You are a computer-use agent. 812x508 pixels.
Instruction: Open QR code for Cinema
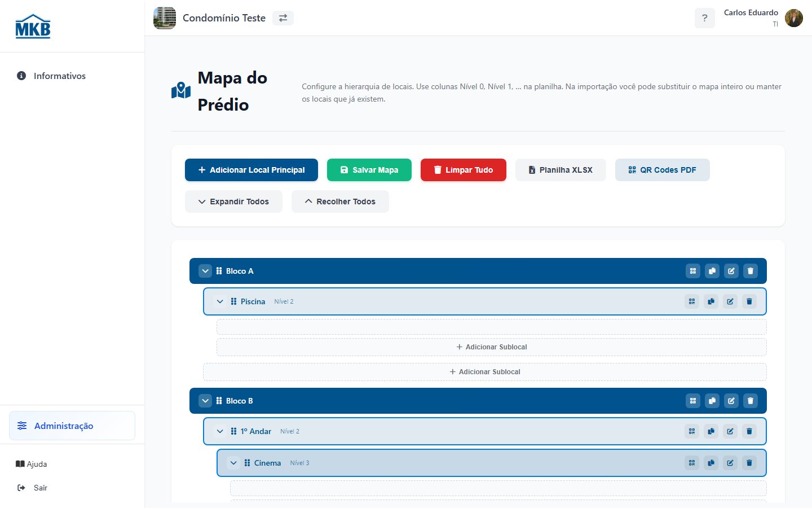tap(692, 463)
